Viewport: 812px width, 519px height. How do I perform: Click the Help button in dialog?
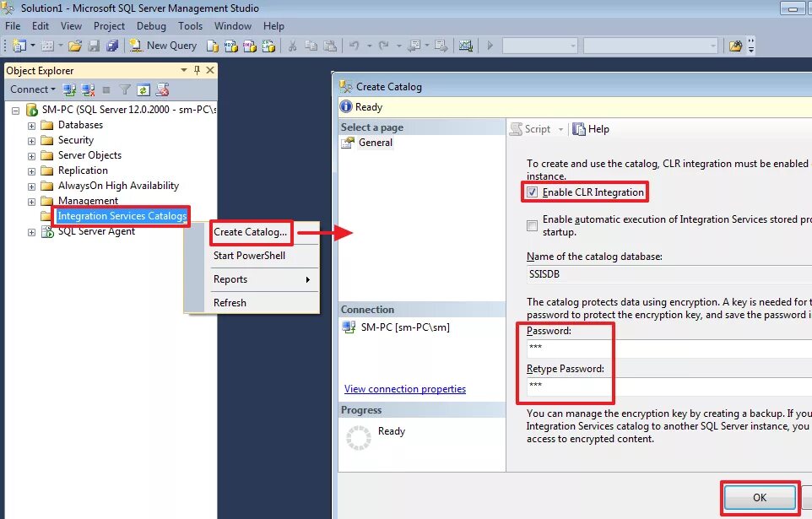(x=592, y=129)
